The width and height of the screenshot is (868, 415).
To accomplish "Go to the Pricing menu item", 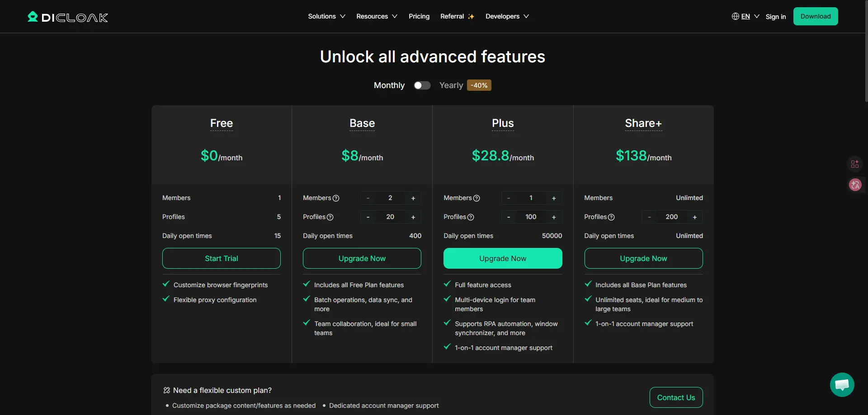I will click(x=419, y=16).
